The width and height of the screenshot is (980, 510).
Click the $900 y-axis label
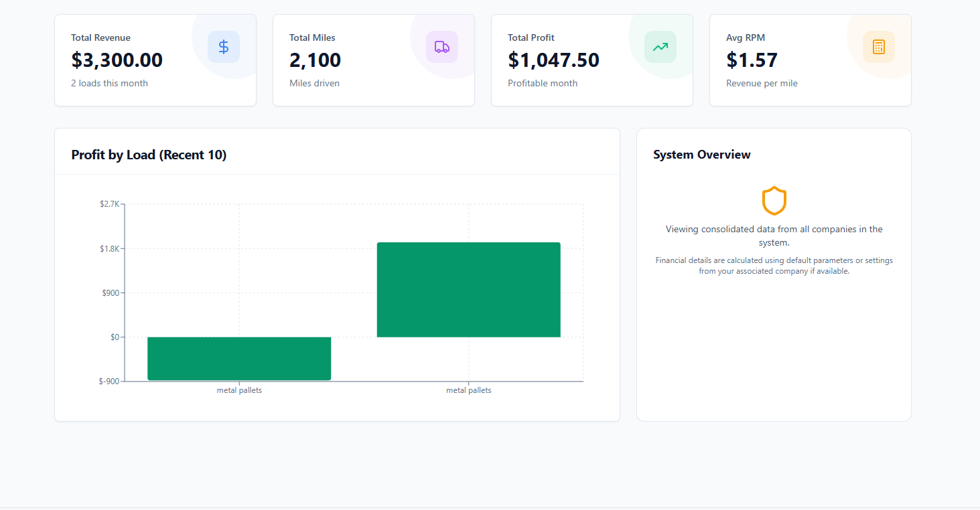point(111,292)
